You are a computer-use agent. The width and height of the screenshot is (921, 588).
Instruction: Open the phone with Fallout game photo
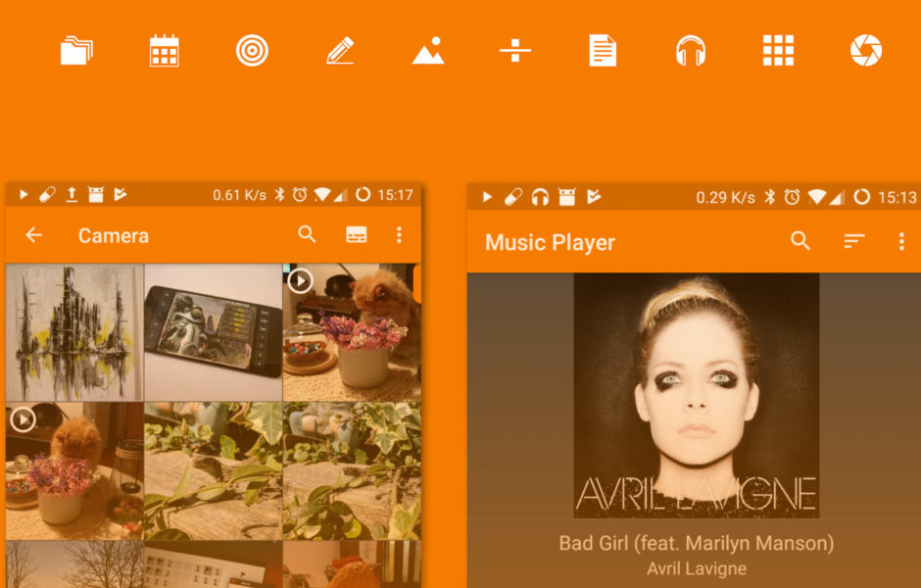214,332
